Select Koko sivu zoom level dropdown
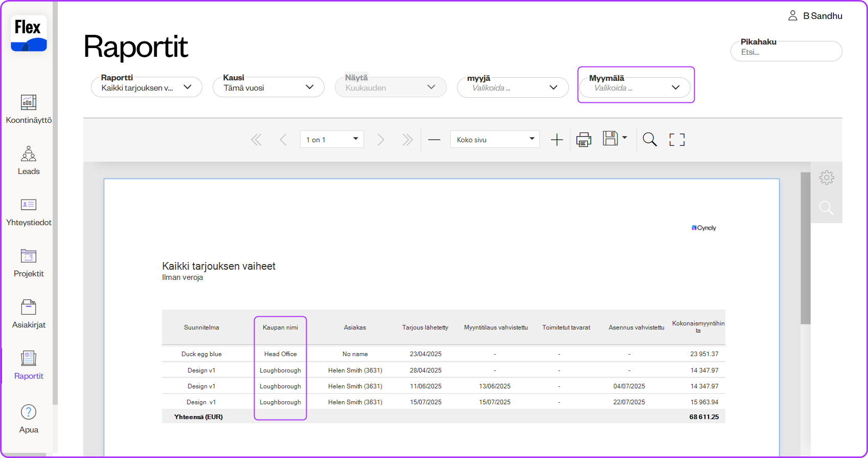 (x=494, y=140)
